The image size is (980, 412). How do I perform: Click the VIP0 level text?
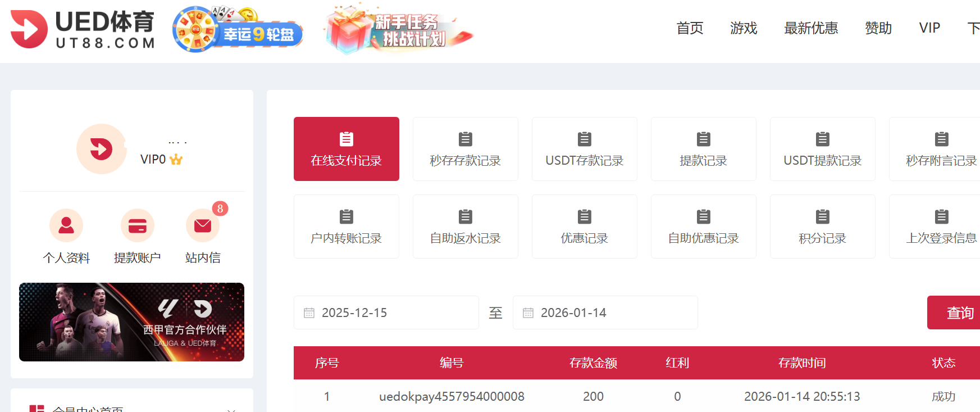point(153,160)
